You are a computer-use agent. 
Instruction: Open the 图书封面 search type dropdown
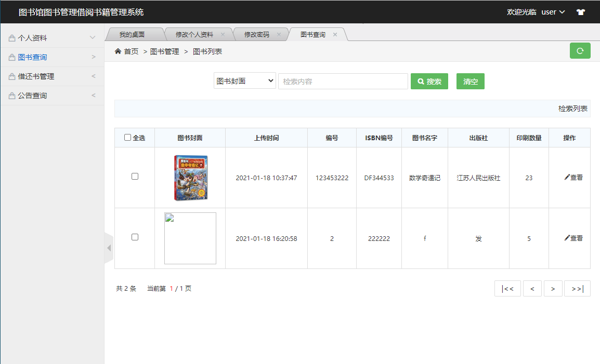coord(244,81)
